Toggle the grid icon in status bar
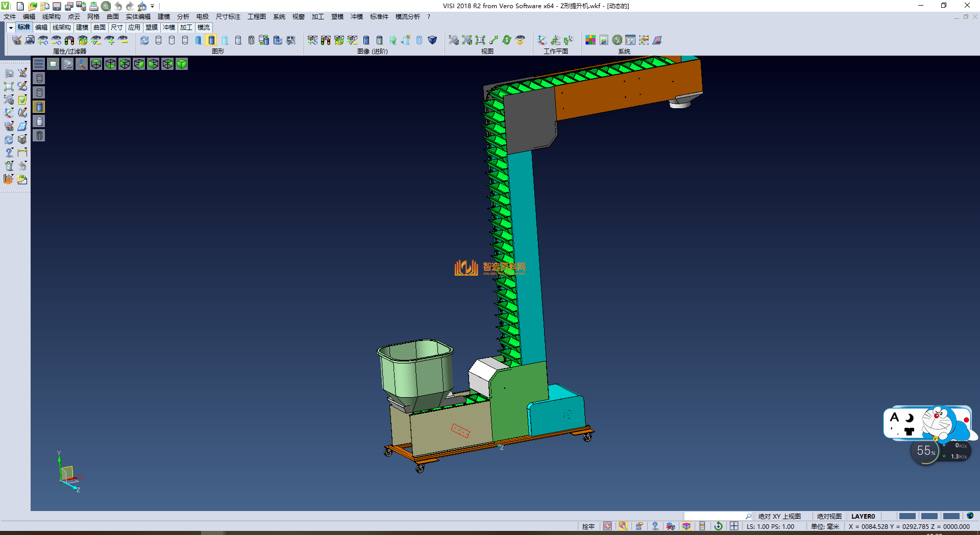This screenshot has height=535, width=980. pos(734,526)
